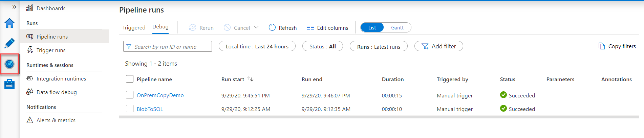Click the Edit columns icon
Viewport: 644px width, 138px height.
tap(310, 28)
